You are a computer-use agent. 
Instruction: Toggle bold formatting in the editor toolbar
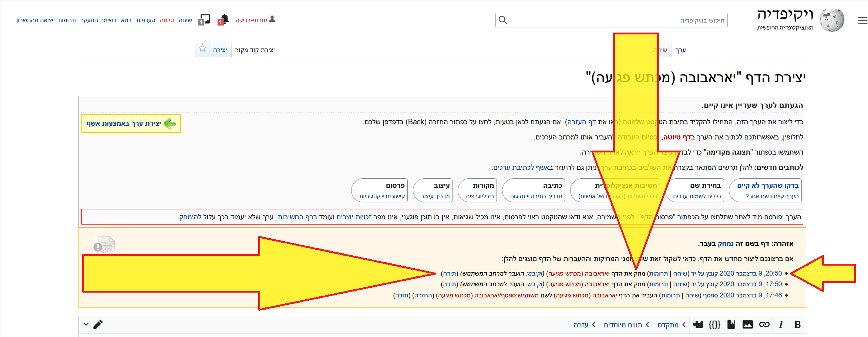tap(798, 324)
